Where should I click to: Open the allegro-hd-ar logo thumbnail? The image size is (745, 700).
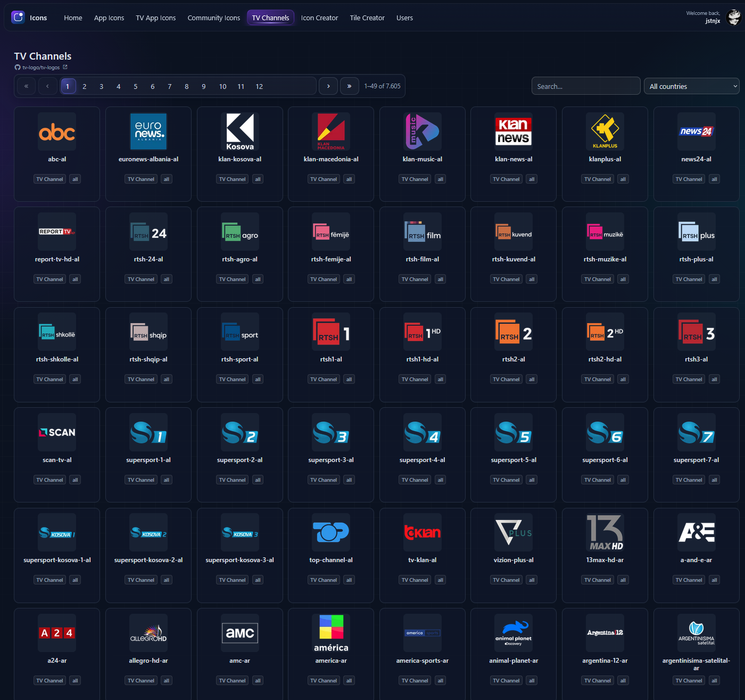coord(148,633)
